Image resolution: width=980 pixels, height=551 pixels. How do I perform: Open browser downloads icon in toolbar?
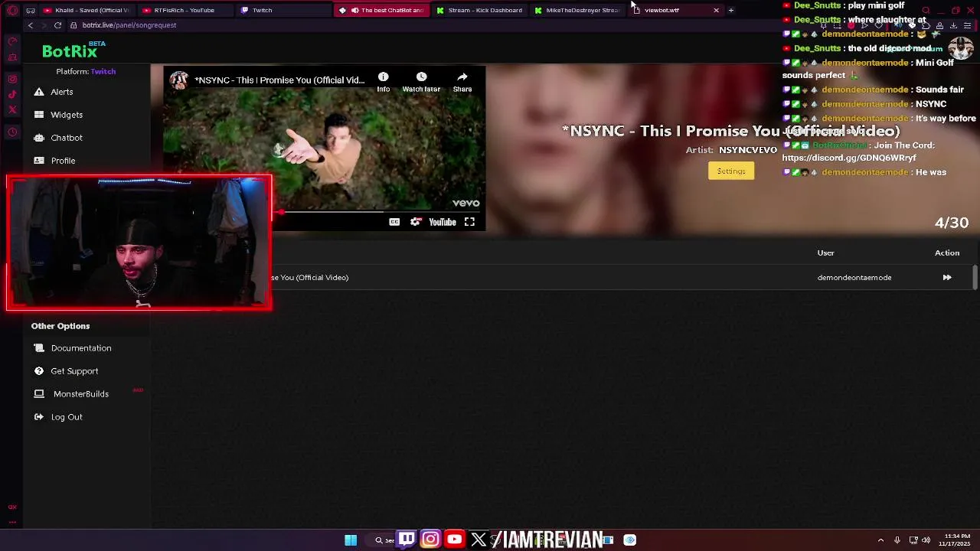coord(953,25)
